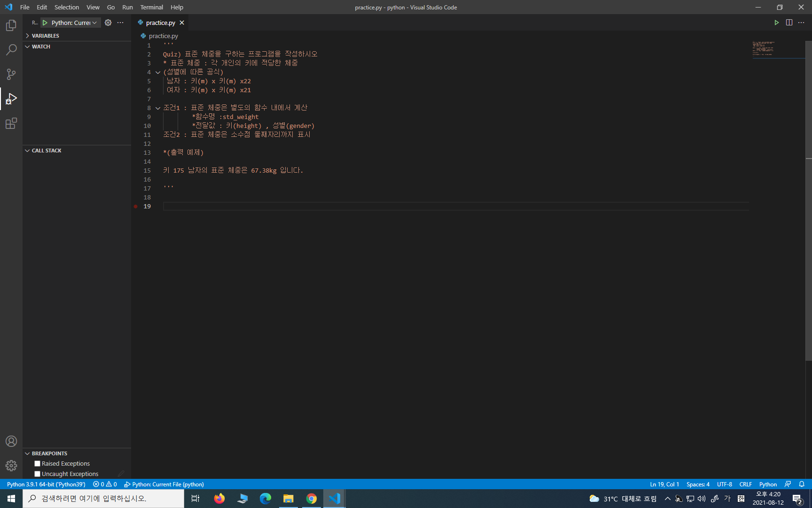Run Python file using editor play button

pyautogui.click(x=777, y=23)
